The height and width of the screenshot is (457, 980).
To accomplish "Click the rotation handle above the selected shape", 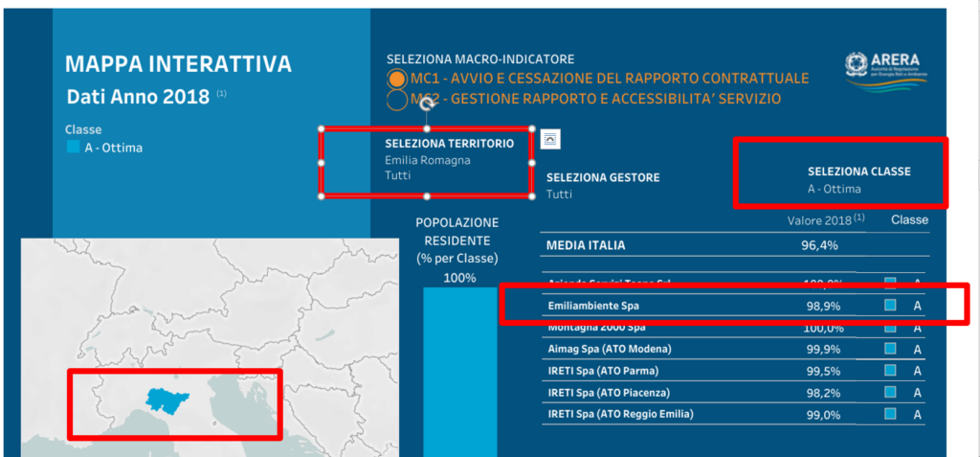I will coord(427,103).
